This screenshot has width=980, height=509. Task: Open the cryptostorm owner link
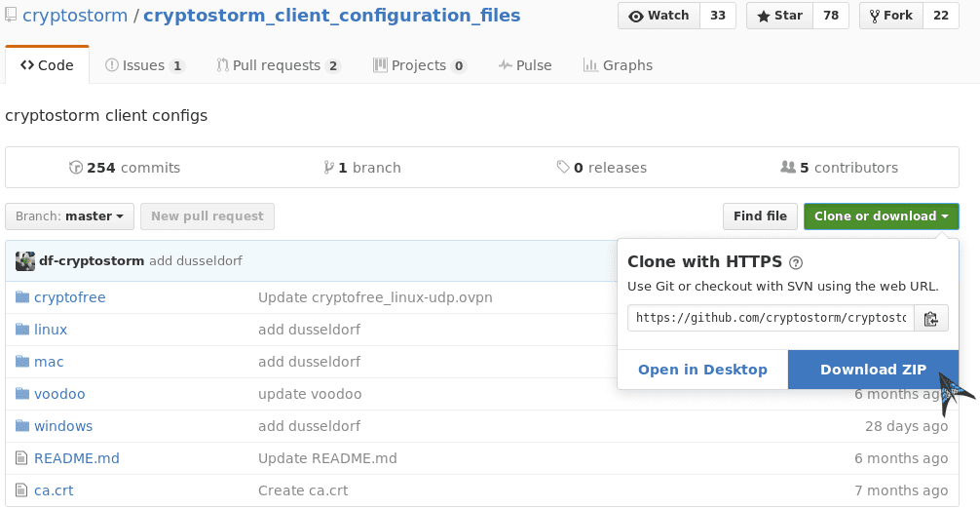[75, 15]
